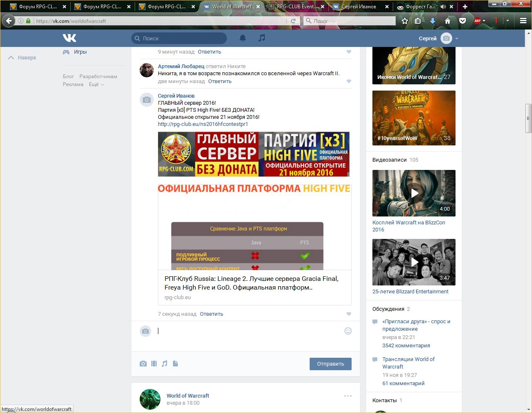Open the ГЛАВНЫЙ СЕРВЕР banner image
Screen dimensions: 532x413
pos(254,154)
